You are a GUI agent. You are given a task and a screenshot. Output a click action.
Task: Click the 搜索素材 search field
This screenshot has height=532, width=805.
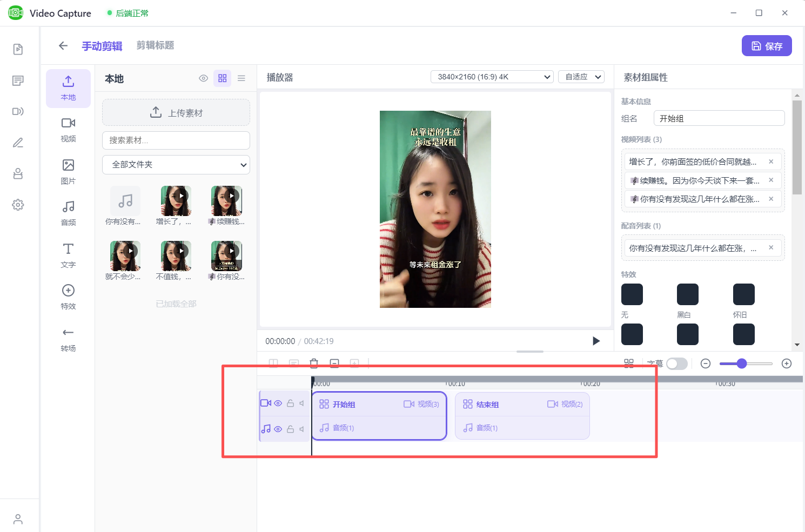(x=176, y=140)
